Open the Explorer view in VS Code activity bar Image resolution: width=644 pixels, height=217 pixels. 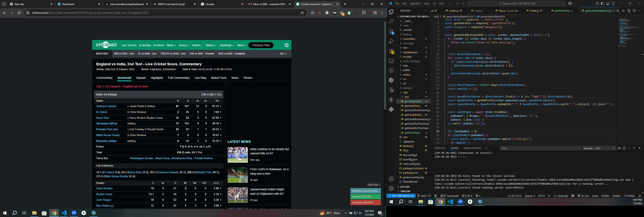391,12
